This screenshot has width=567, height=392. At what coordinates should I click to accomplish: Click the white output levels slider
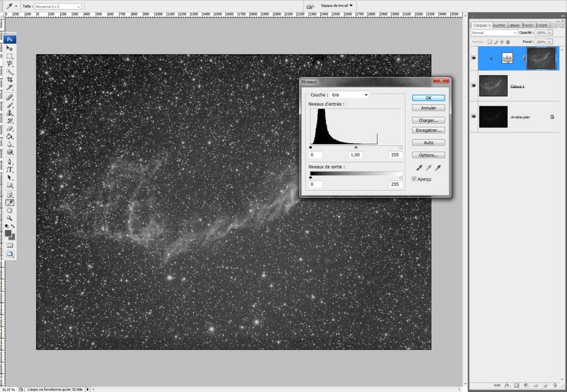401,177
